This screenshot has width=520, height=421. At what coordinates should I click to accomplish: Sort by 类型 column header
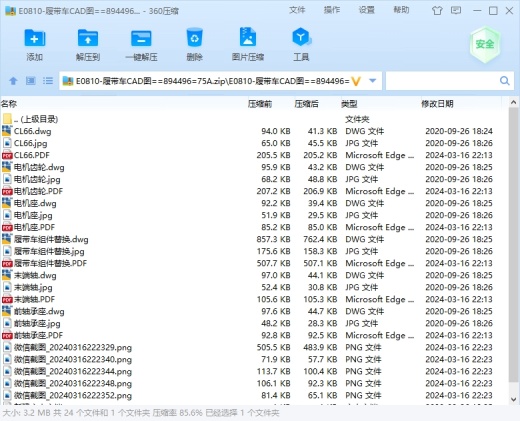pyautogui.click(x=349, y=104)
